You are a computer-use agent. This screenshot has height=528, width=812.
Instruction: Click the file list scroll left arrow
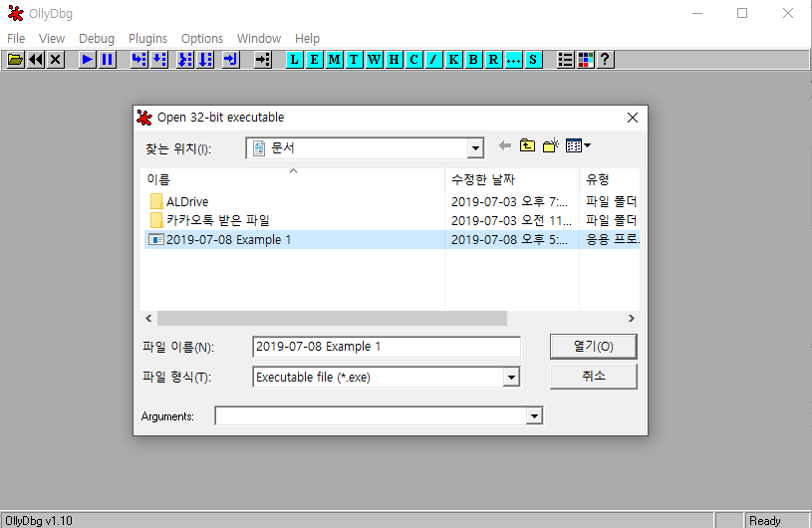[x=148, y=319]
